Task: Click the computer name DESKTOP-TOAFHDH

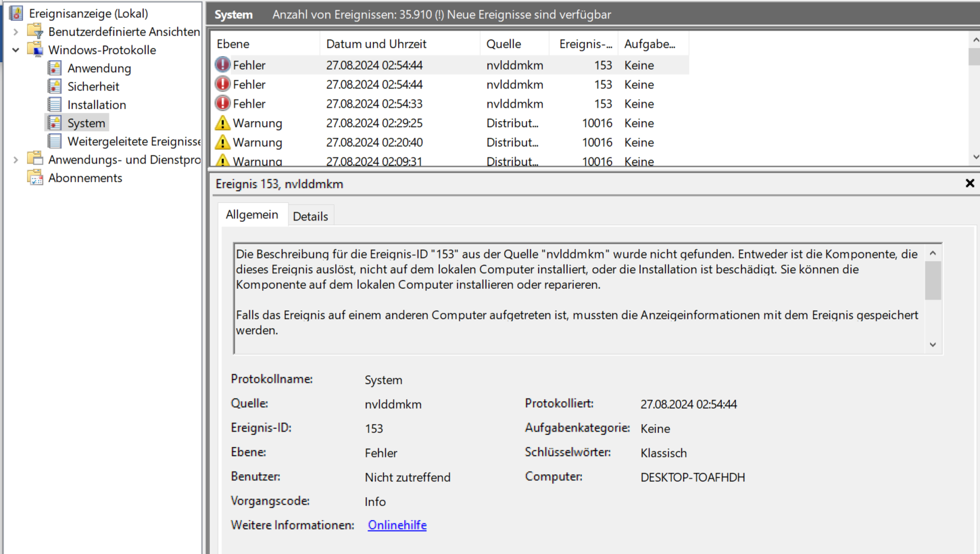Action: [693, 477]
